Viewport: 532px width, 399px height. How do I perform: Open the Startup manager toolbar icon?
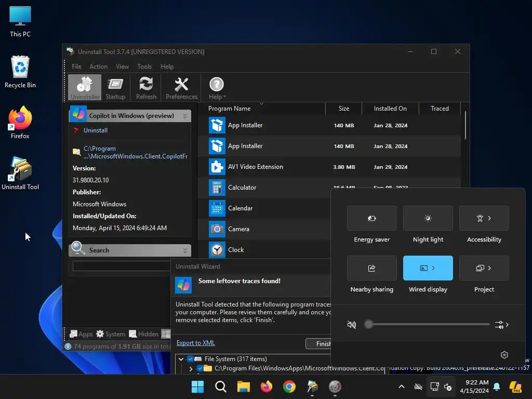(x=115, y=87)
